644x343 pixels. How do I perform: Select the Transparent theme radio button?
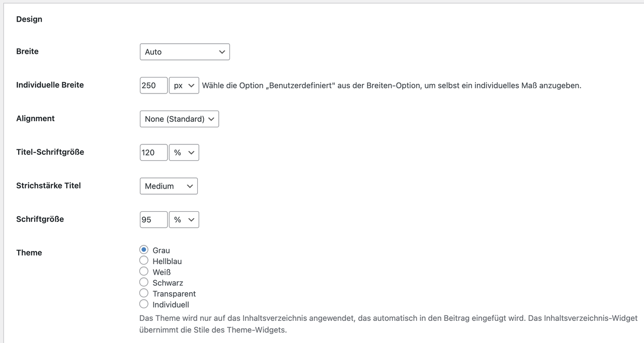[144, 293]
